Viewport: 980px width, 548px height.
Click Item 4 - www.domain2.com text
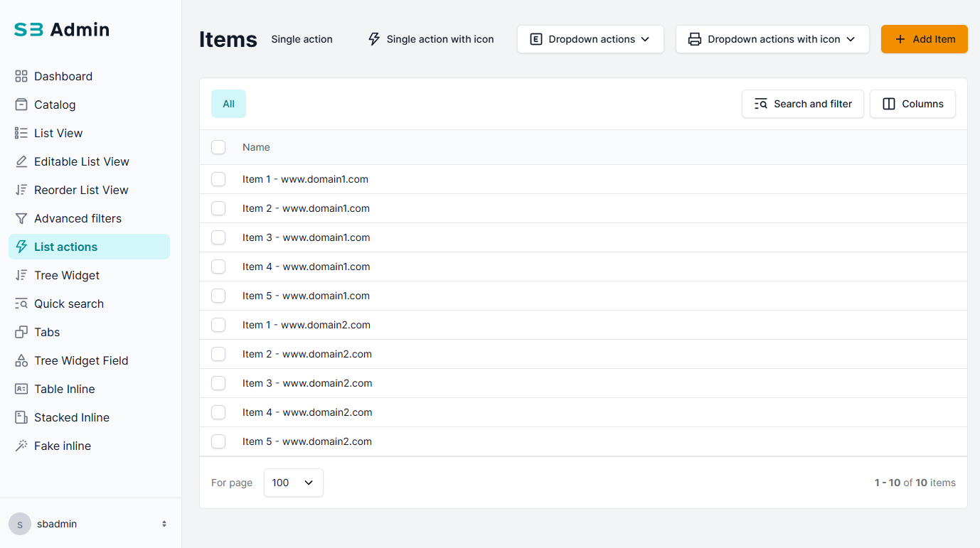(x=307, y=412)
